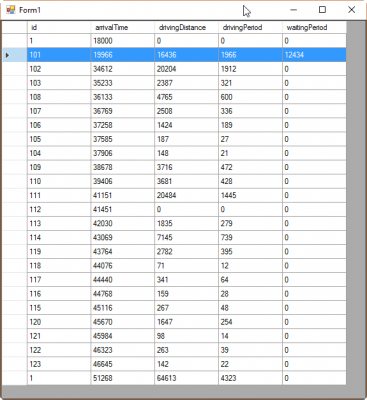This screenshot has height=400, width=367.
Task: Select drivingDistance cell 2387
Action: pos(187,83)
